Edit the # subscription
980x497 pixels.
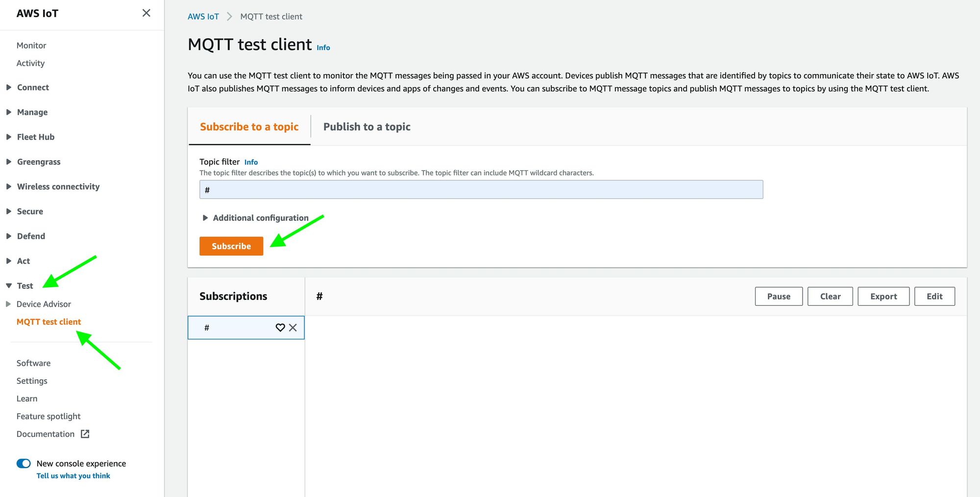click(934, 296)
